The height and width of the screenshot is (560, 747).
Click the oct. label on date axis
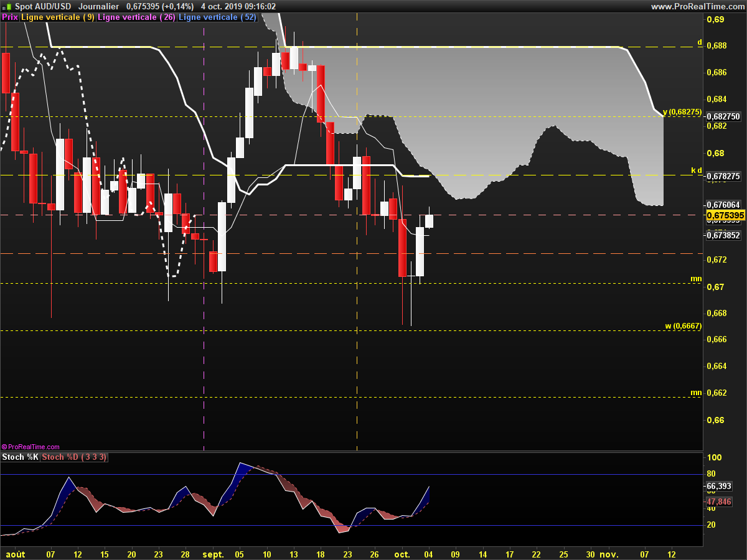[x=402, y=553]
